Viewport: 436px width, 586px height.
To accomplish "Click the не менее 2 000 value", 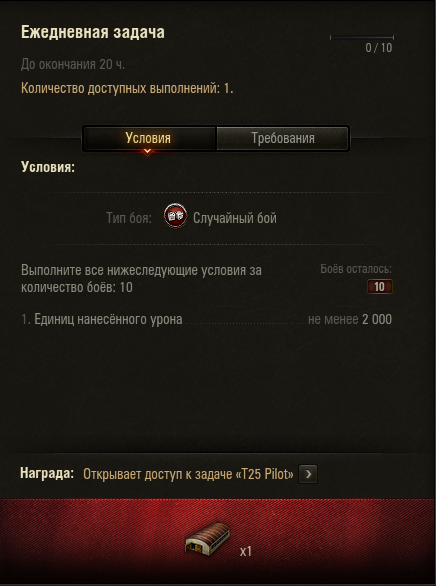I will click(x=350, y=320).
